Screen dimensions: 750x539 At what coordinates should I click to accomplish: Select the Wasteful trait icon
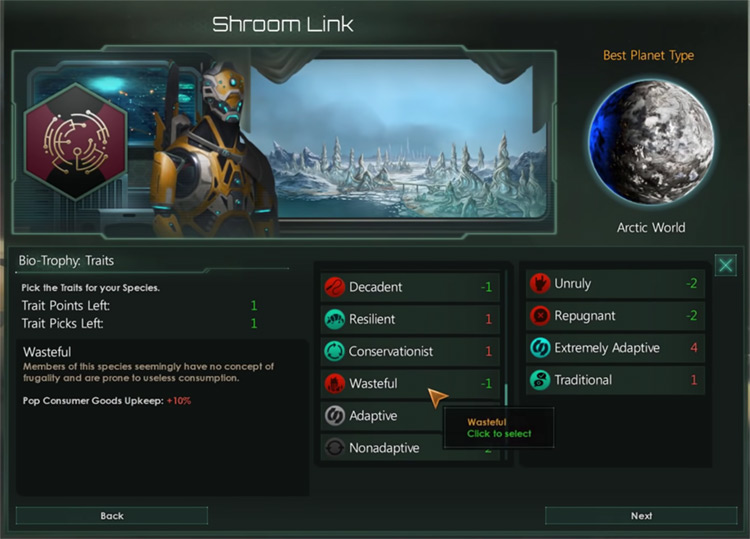click(334, 383)
